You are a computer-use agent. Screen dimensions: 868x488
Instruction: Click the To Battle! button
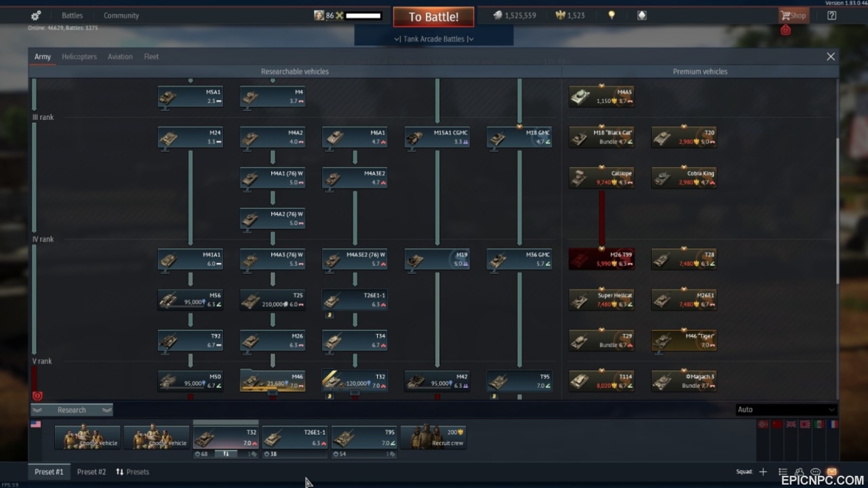[433, 17]
